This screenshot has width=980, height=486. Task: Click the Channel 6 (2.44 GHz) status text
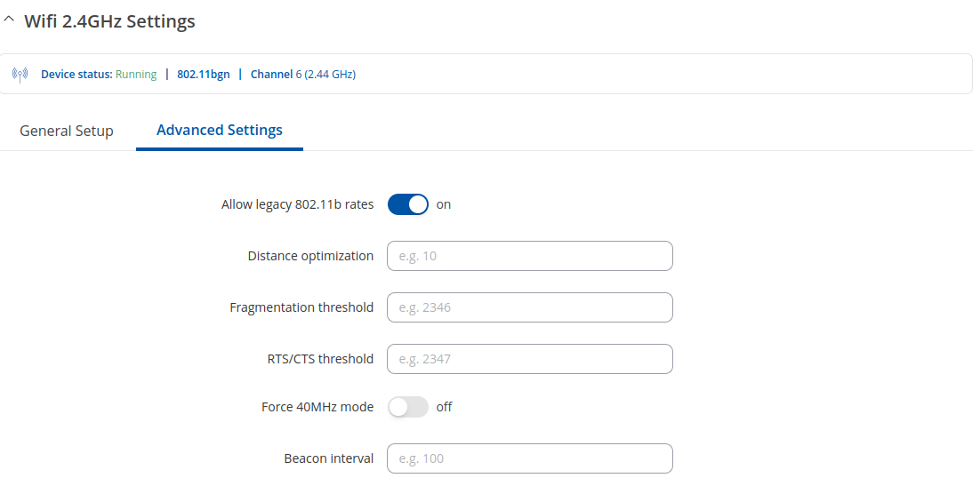pos(303,75)
